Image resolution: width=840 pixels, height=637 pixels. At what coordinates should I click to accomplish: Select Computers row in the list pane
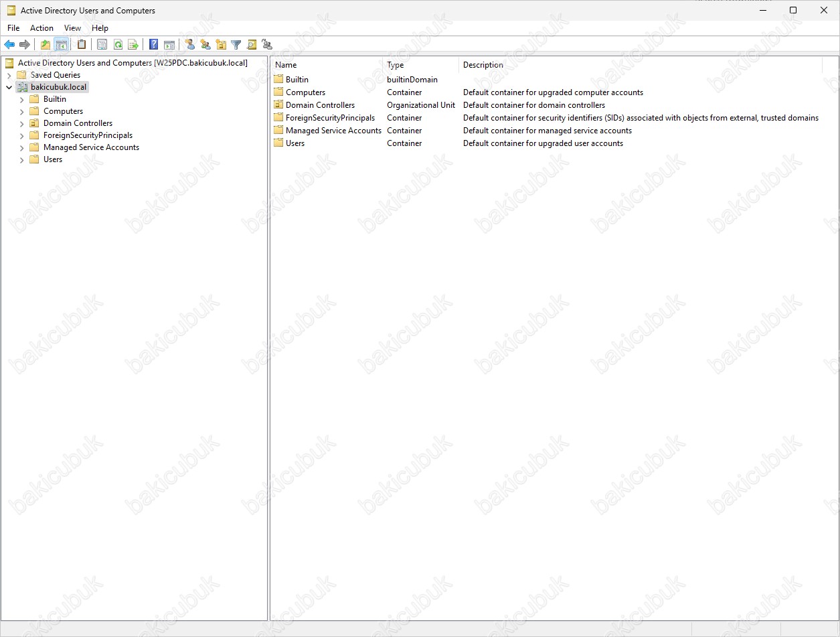pos(305,92)
